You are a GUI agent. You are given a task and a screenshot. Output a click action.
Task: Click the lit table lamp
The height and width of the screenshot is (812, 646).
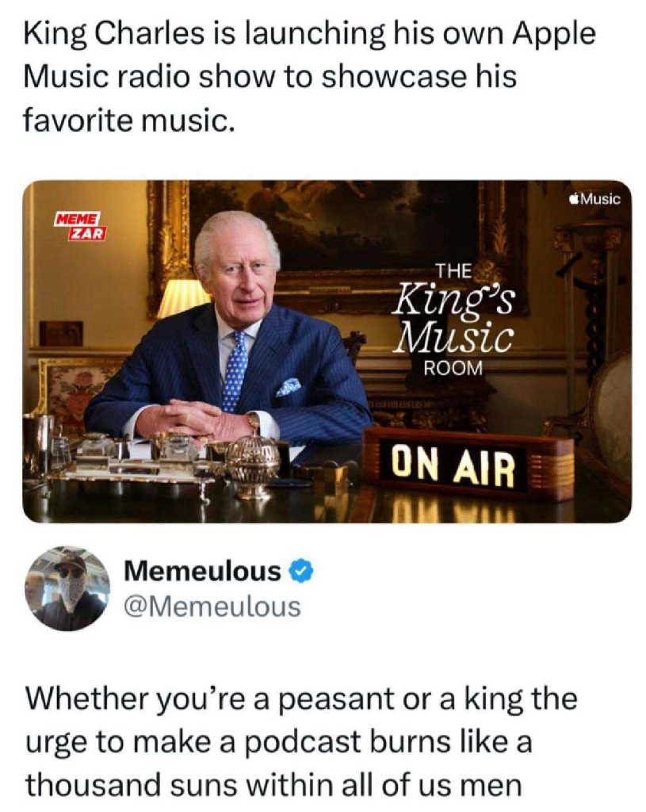click(182, 298)
